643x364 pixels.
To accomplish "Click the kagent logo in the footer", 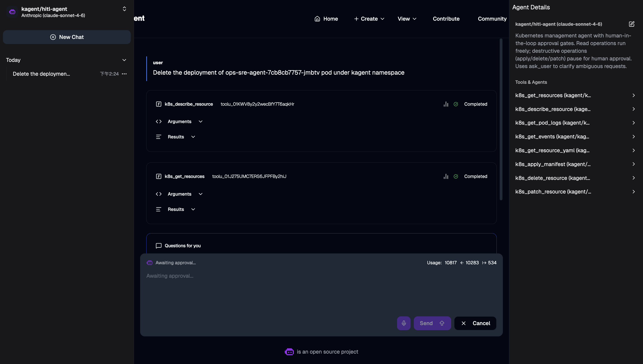I will tap(289, 352).
